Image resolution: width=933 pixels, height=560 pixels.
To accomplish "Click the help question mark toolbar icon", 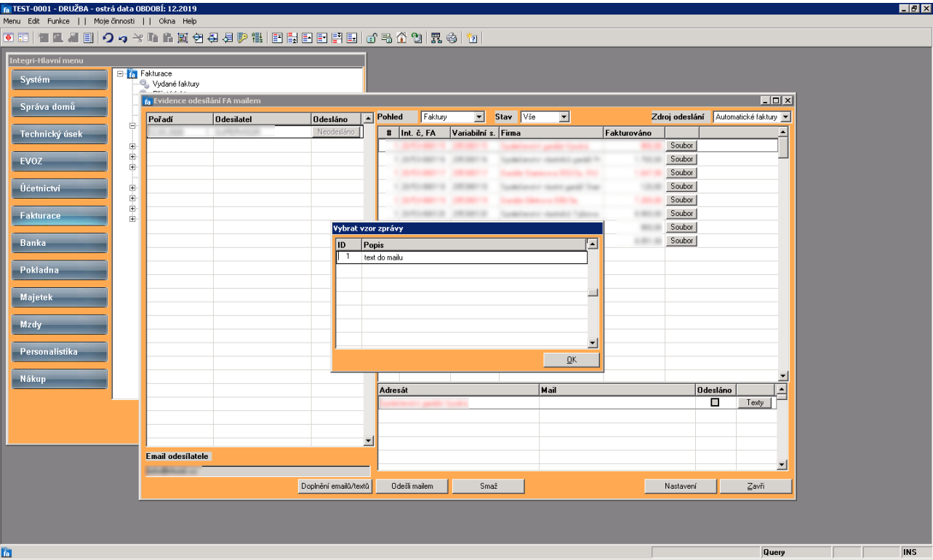I will pos(473,36).
